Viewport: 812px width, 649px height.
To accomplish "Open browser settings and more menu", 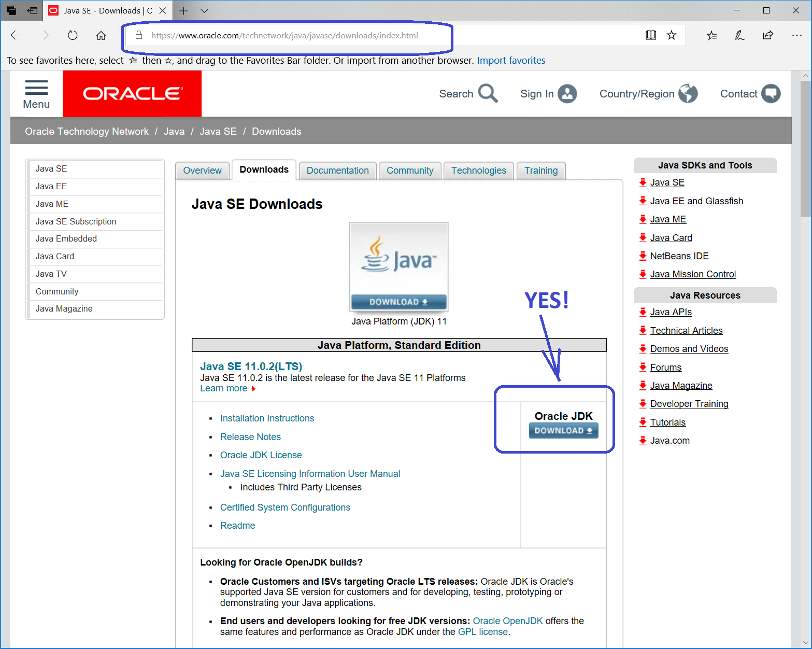I will click(796, 35).
